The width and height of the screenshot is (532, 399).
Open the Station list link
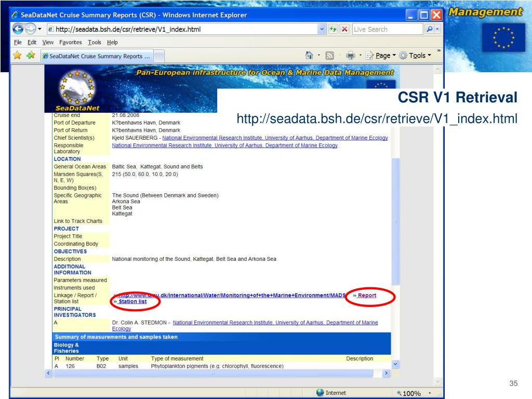tap(132, 301)
